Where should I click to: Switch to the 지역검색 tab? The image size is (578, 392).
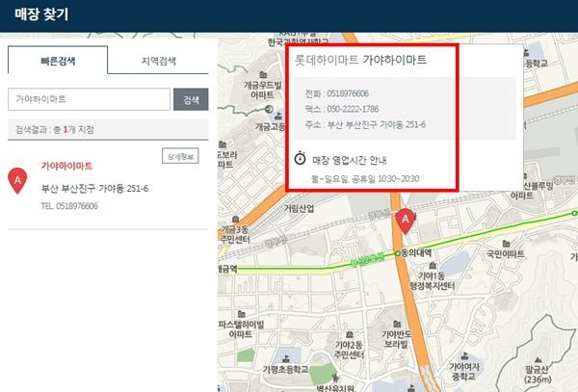click(159, 61)
